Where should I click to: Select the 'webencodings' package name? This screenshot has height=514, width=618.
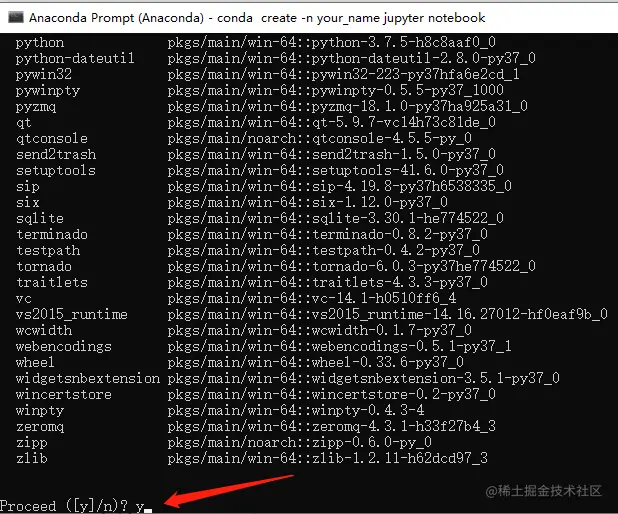click(63, 347)
